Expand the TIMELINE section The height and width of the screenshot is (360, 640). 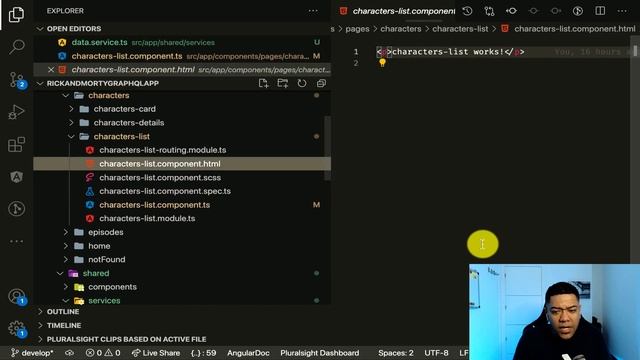coord(40,326)
